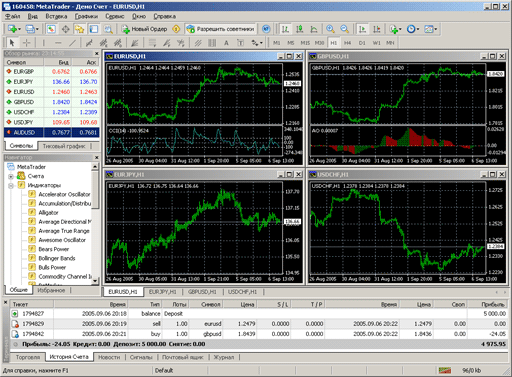Switch to M1 timeframe
The height and width of the screenshot is (377, 512).
276,43
